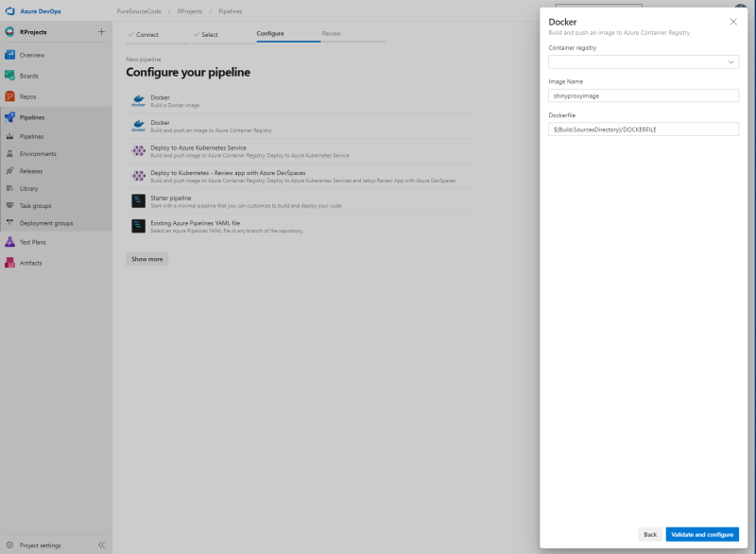Click Docker whale icon for Build a Docker image

(138, 100)
